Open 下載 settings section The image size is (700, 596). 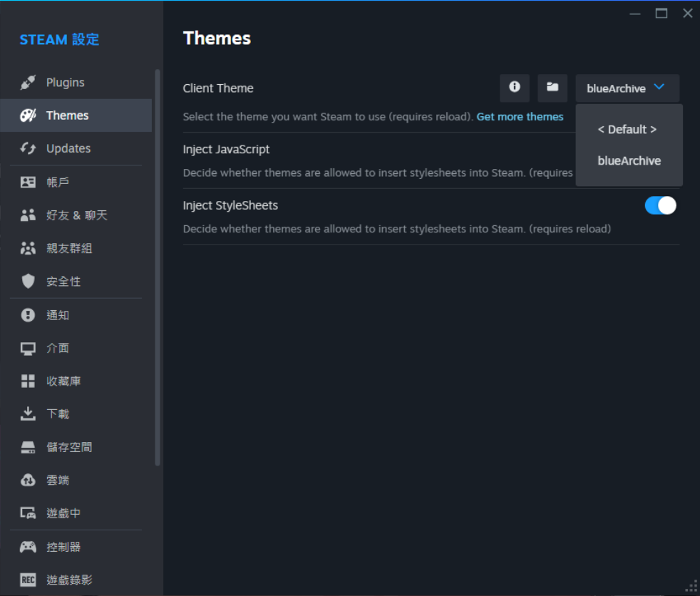76,414
